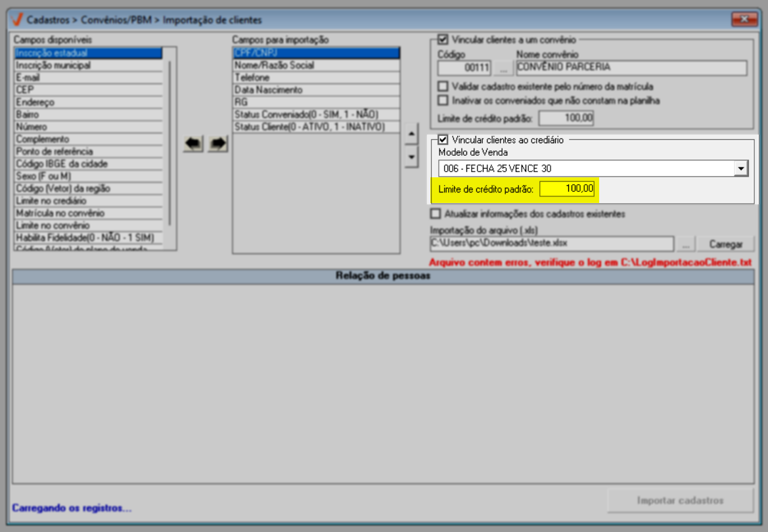Select Endereço in available fields

88,102
